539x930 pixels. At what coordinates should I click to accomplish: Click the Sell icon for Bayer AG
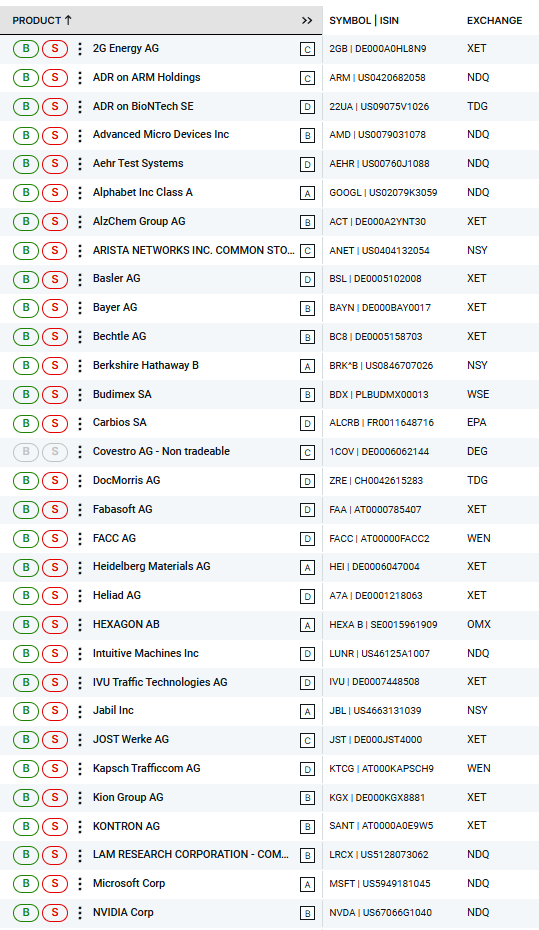click(55, 308)
